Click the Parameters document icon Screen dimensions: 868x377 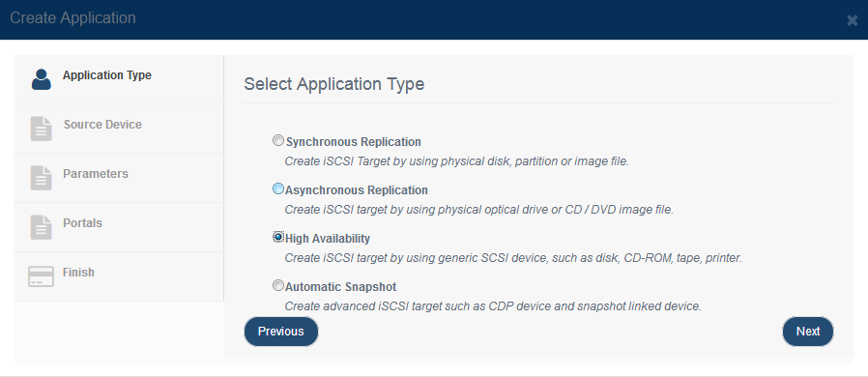42,178
